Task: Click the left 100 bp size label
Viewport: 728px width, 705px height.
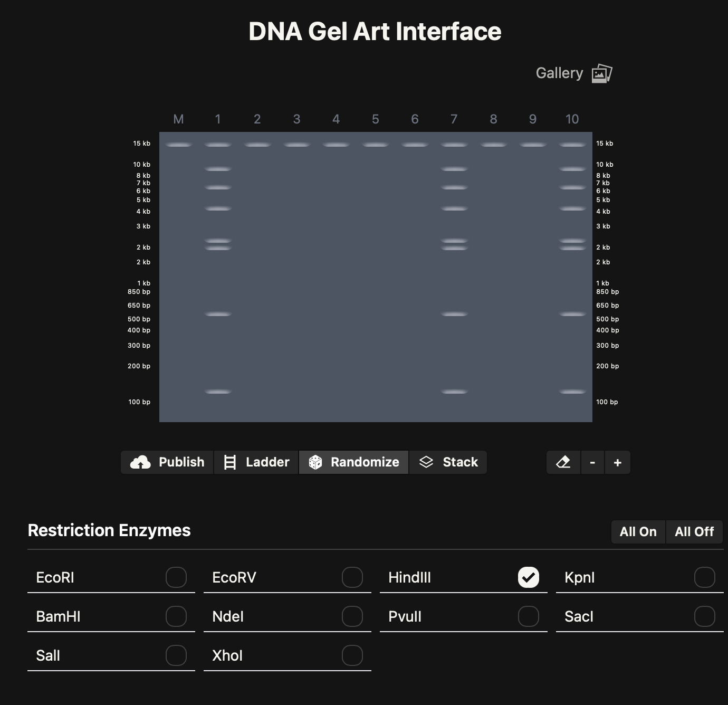Action: click(139, 402)
